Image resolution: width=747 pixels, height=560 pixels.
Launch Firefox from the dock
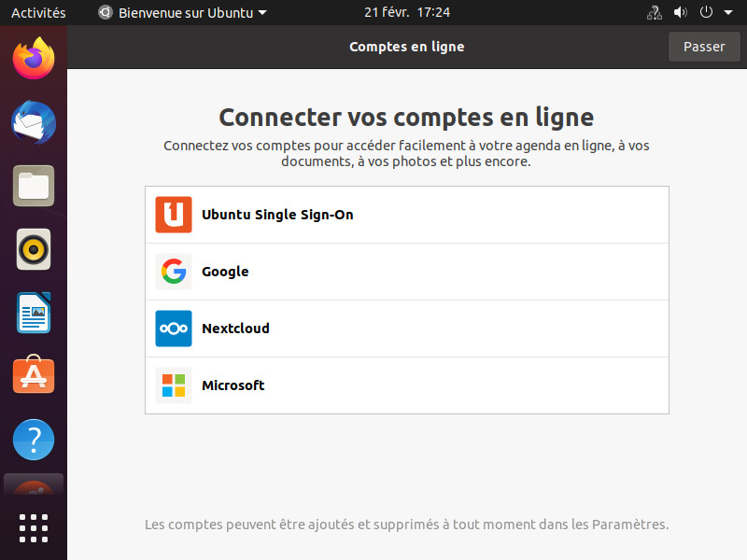34,59
